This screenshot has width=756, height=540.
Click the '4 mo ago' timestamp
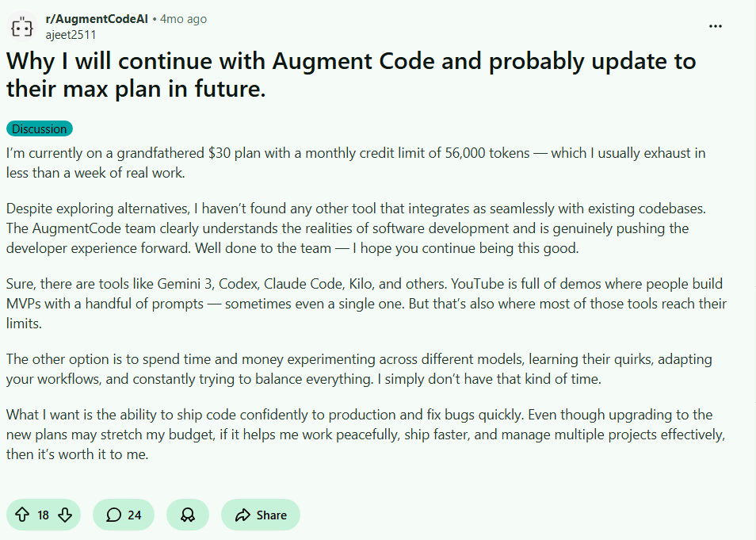[x=182, y=18]
